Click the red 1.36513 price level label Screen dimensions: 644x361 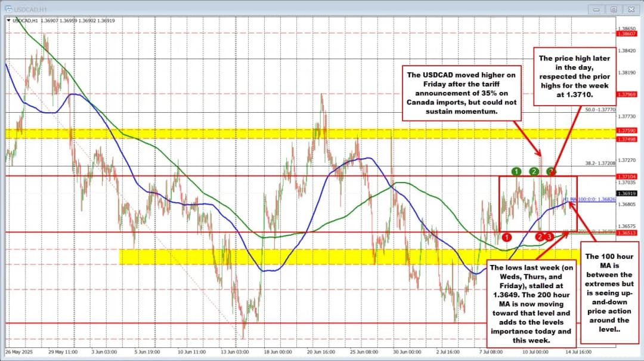tap(627, 233)
